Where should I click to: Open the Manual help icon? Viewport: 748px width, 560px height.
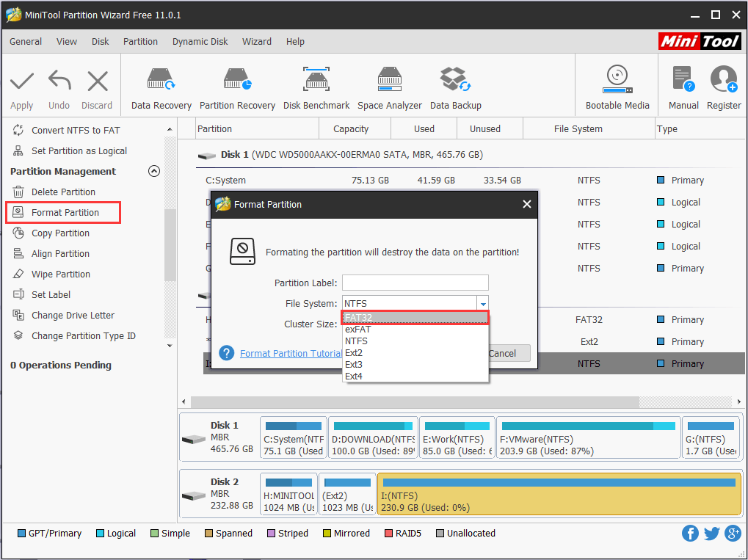coord(683,85)
